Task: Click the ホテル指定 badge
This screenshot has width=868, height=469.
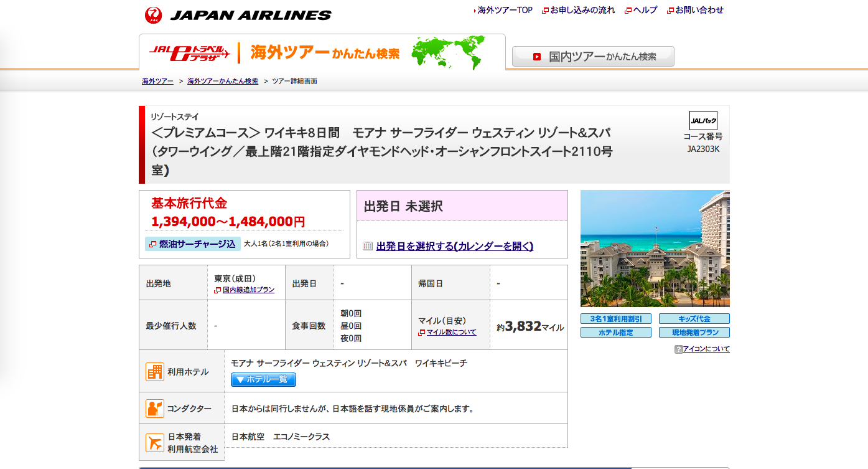Action: pyautogui.click(x=616, y=333)
